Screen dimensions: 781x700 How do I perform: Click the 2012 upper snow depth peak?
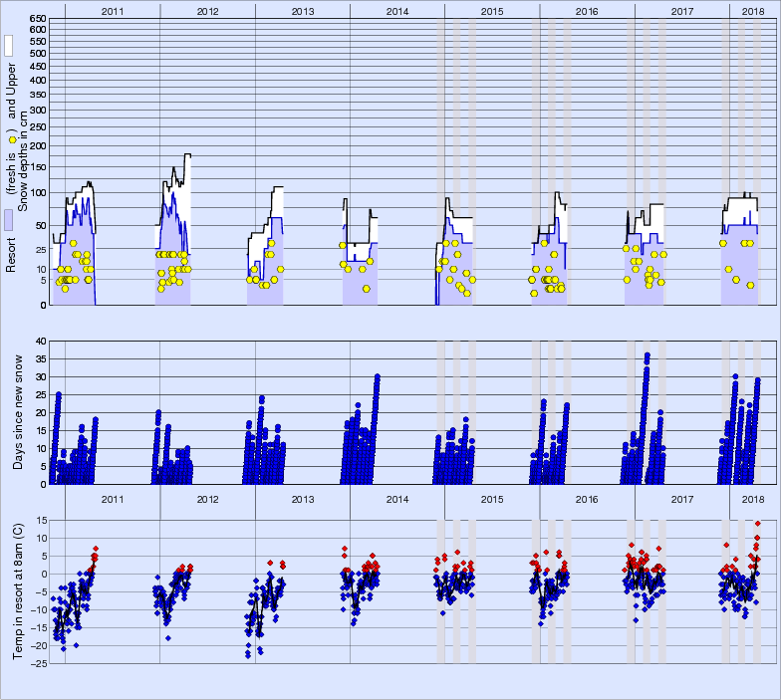tap(186, 155)
